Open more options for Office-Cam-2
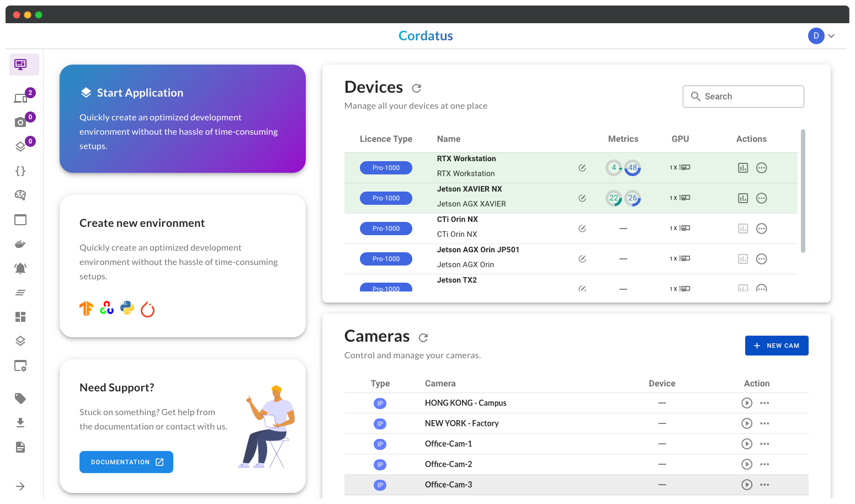Screen dimensions: 855x504 (x=764, y=464)
